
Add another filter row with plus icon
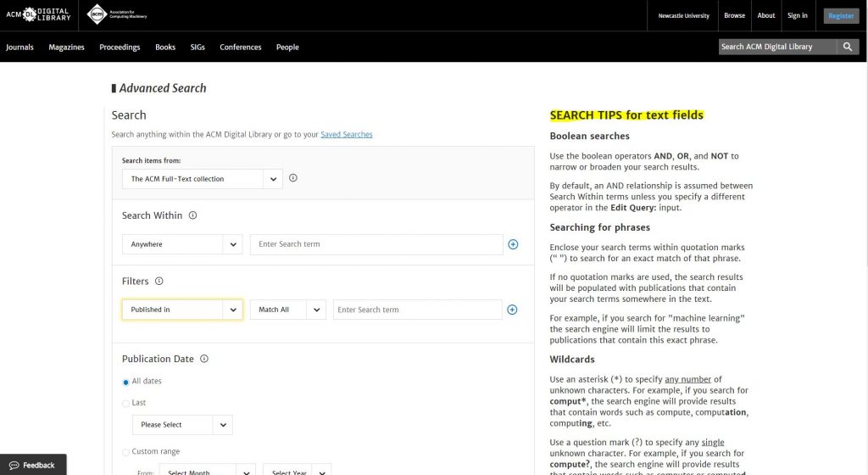pyautogui.click(x=512, y=310)
